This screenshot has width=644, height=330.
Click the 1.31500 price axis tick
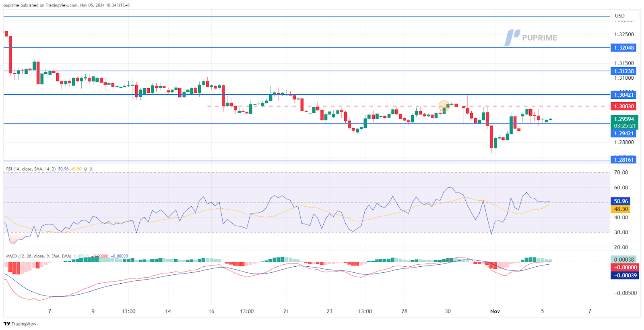(624, 63)
